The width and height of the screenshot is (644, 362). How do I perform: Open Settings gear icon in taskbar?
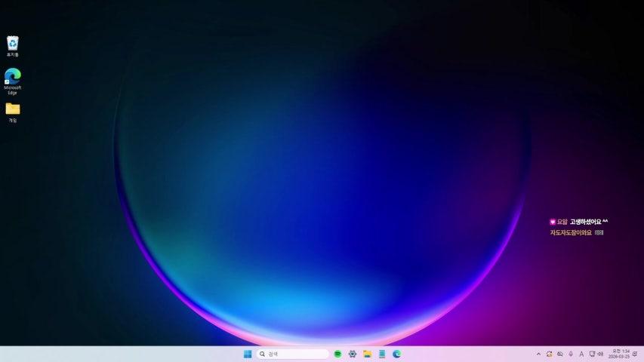[x=353, y=354]
